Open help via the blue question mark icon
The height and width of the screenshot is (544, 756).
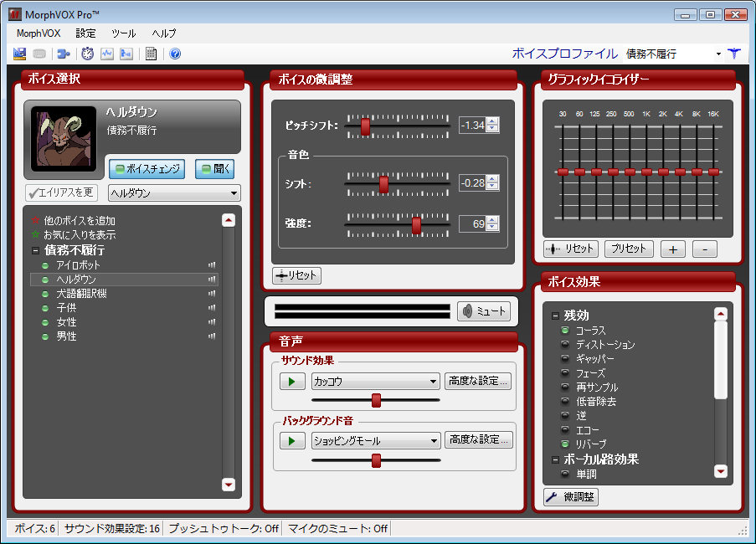point(175,54)
